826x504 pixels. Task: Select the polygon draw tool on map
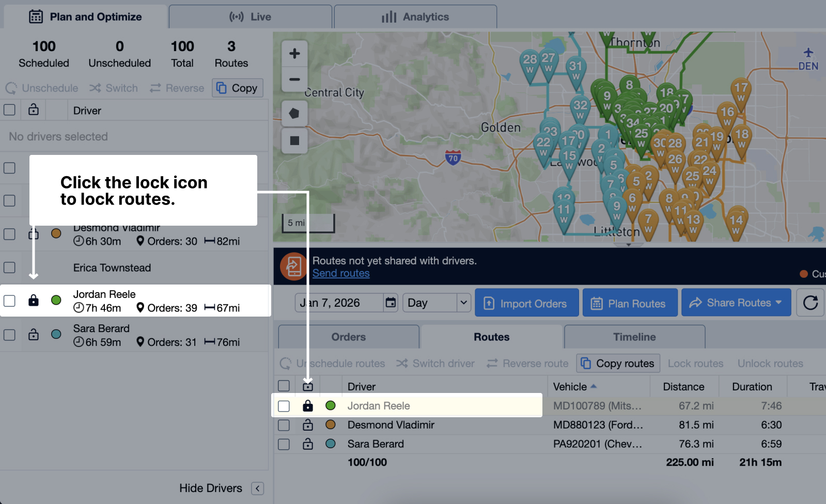294,114
